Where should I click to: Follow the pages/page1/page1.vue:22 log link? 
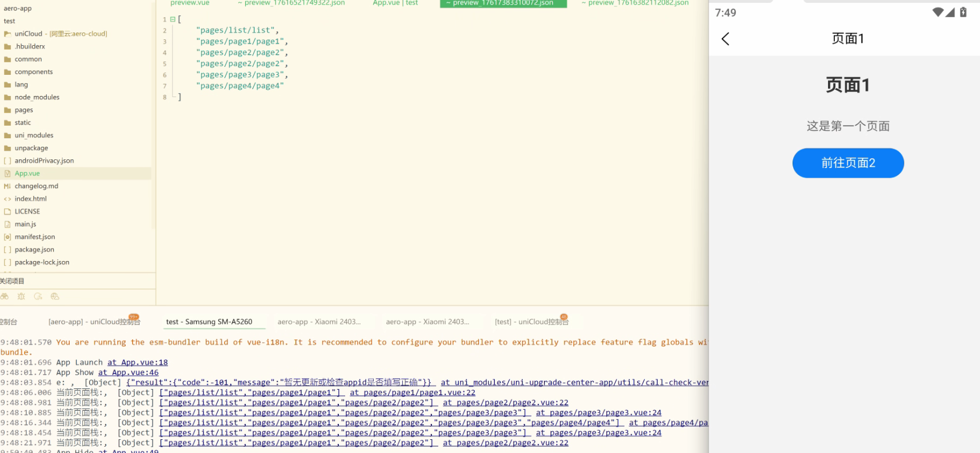[412, 392]
